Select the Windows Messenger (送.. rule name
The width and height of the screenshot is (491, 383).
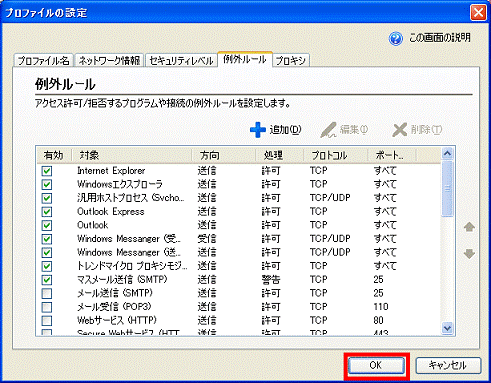pyautogui.click(x=129, y=253)
